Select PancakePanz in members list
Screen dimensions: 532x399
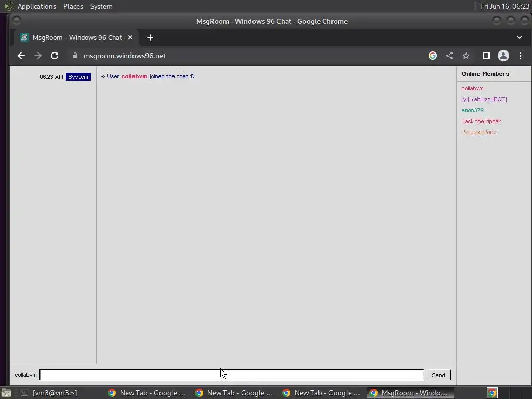[478, 132]
